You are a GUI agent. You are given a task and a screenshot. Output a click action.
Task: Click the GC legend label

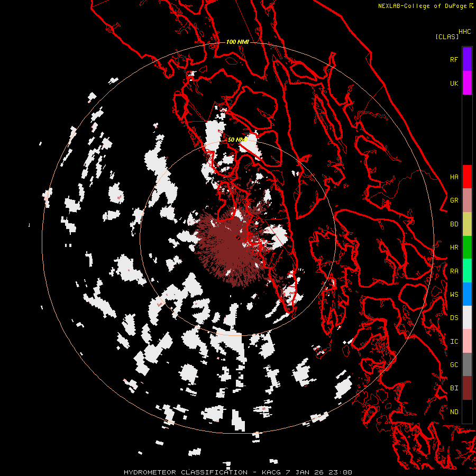(x=454, y=365)
